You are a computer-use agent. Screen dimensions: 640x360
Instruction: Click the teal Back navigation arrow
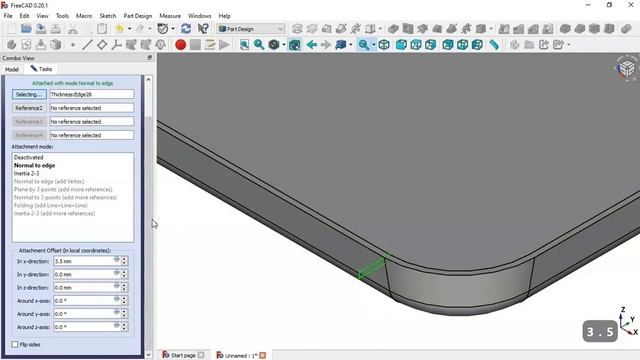coord(311,44)
